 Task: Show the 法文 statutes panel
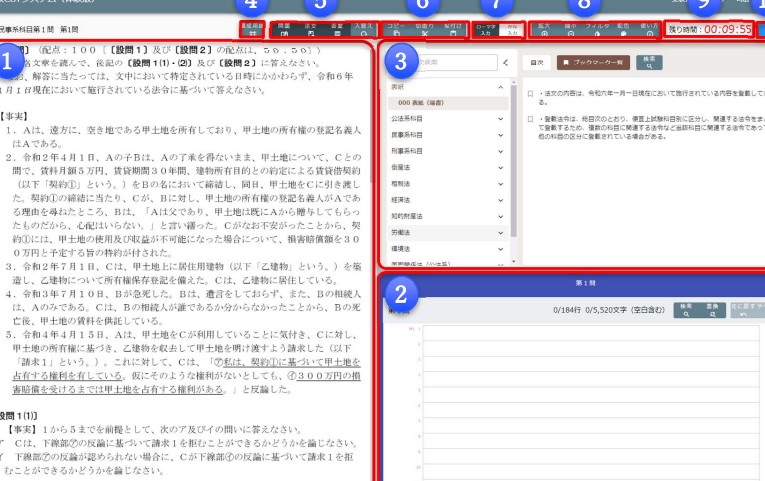pos(311,30)
